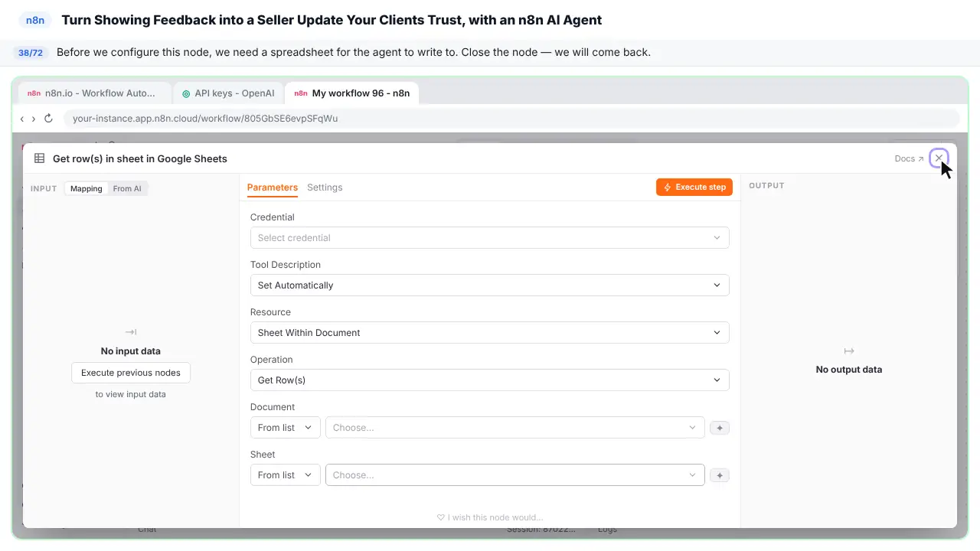Open the Document Choose field
This screenshot has height=551, width=980.
(x=514, y=428)
